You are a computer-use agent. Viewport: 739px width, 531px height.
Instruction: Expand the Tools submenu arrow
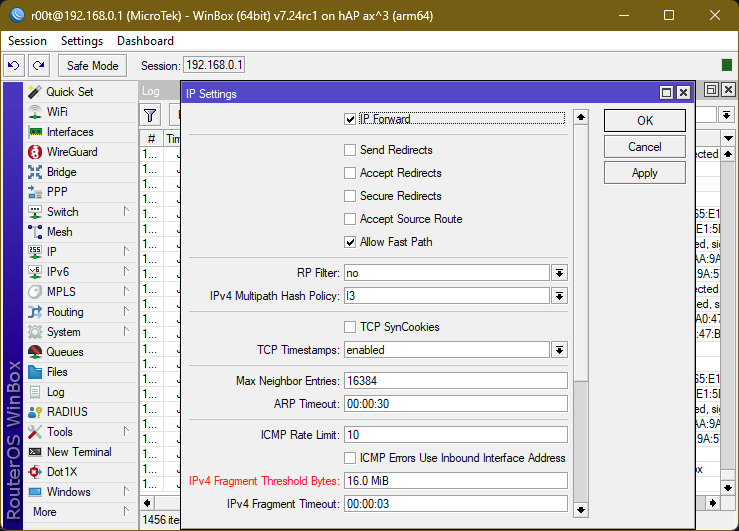126,432
